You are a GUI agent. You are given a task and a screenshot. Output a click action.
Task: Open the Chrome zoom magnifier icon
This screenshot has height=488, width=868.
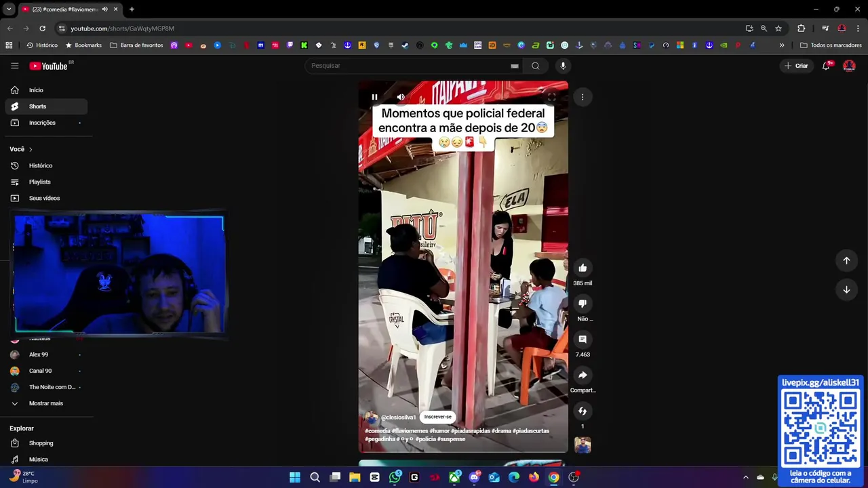pyautogui.click(x=764, y=28)
